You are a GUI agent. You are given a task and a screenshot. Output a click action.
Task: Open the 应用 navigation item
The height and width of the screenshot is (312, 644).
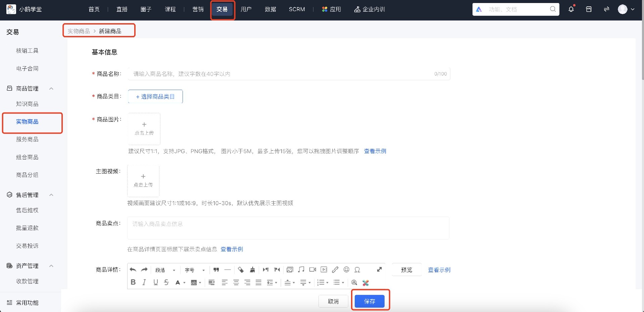[331, 9]
